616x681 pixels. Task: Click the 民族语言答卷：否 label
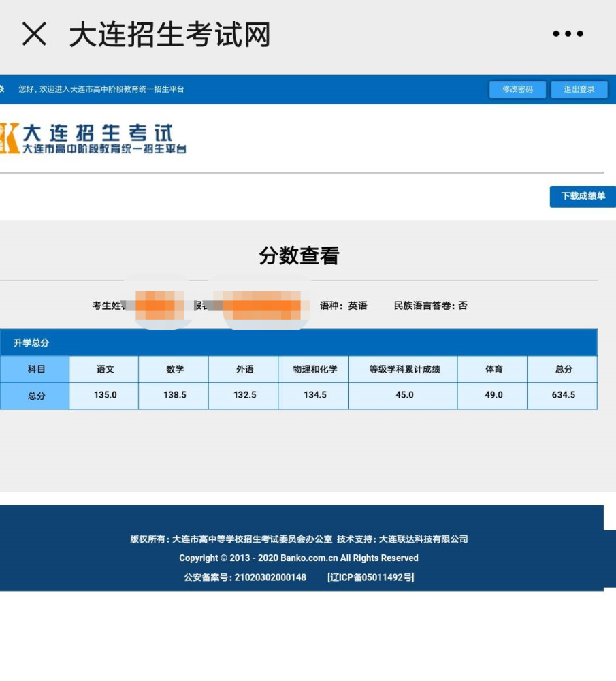[431, 306]
